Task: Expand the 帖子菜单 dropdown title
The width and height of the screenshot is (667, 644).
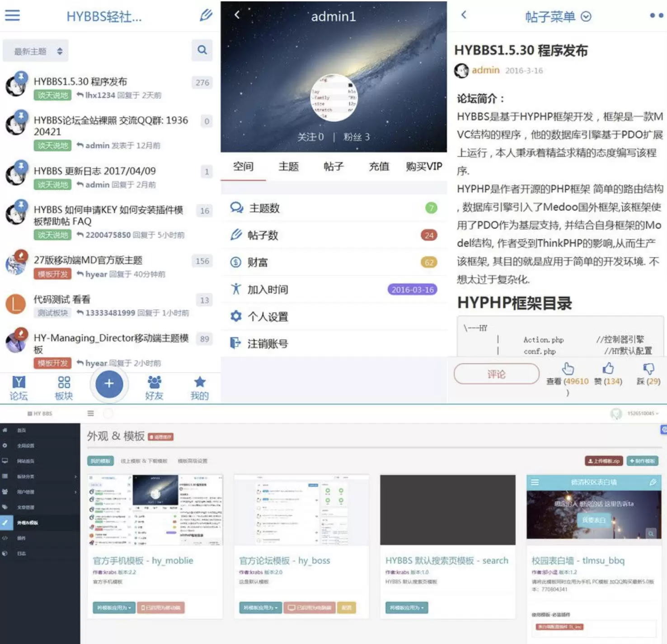Action: click(558, 17)
